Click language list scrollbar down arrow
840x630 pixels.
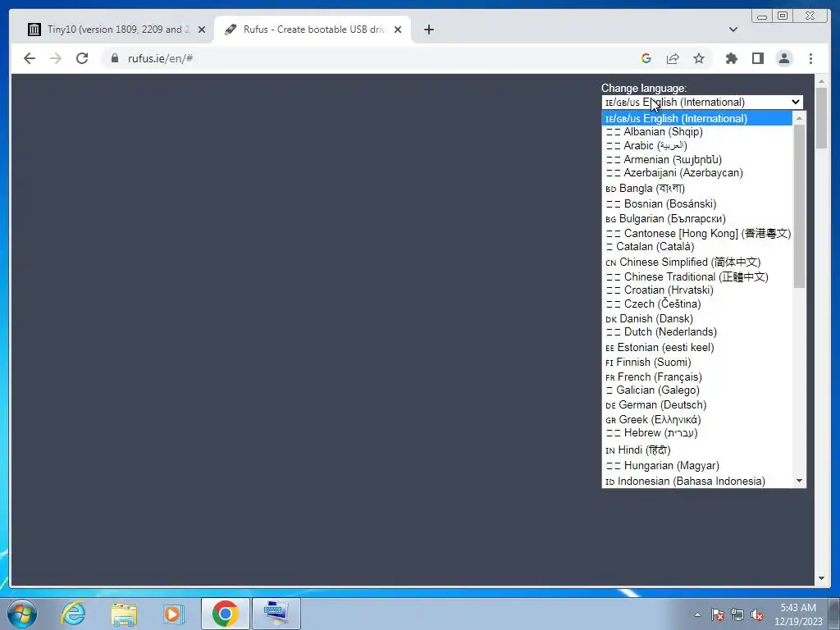coord(799,481)
